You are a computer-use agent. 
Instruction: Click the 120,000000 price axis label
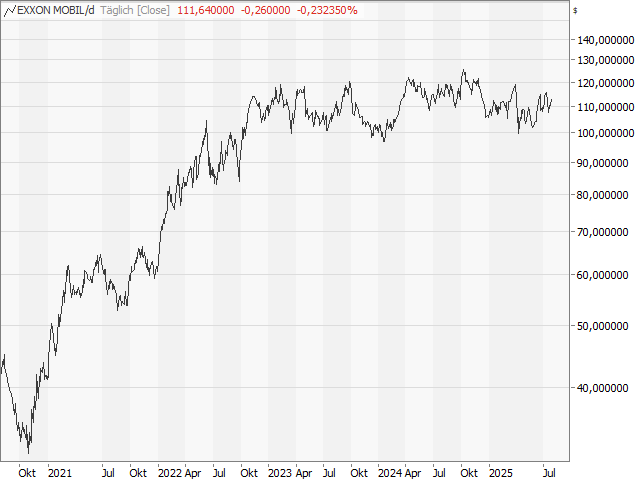tap(606, 83)
